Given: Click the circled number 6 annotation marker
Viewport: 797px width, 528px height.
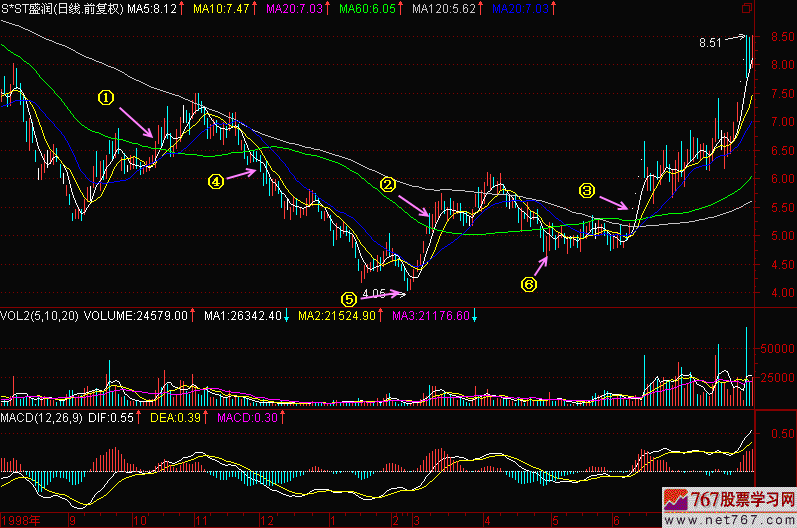Looking at the screenshot, I should [529, 284].
